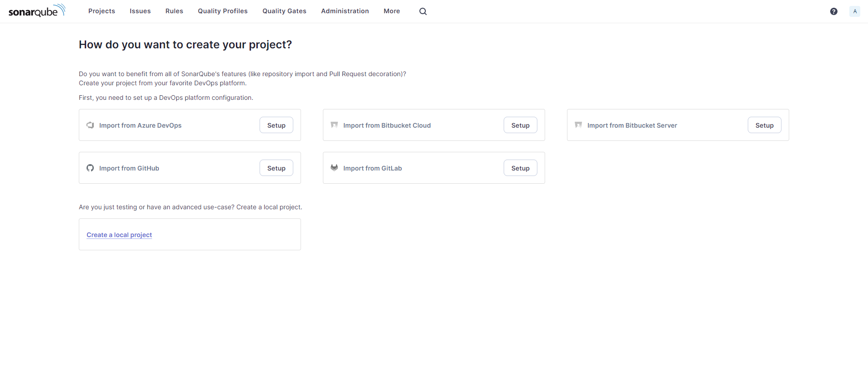Viewport: 868px width, 388px height.
Task: Click the 'Import from Bitbucket Server' label
Action: (632, 125)
